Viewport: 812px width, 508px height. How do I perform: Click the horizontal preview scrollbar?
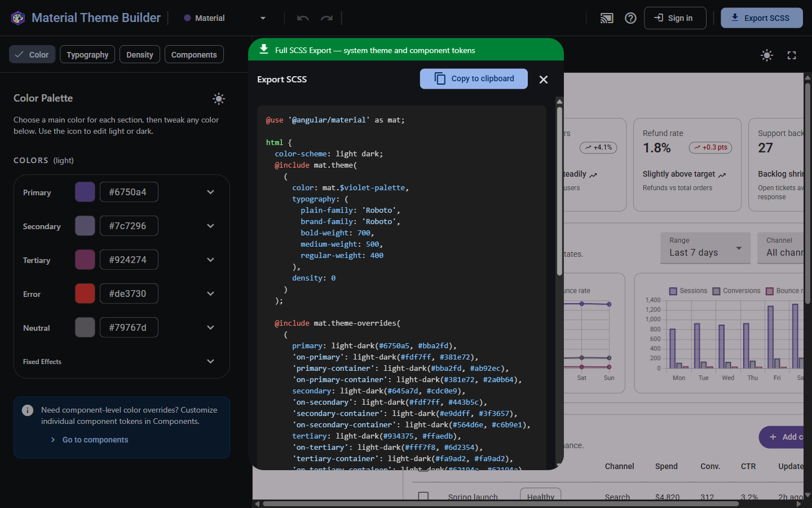[x=501, y=503]
